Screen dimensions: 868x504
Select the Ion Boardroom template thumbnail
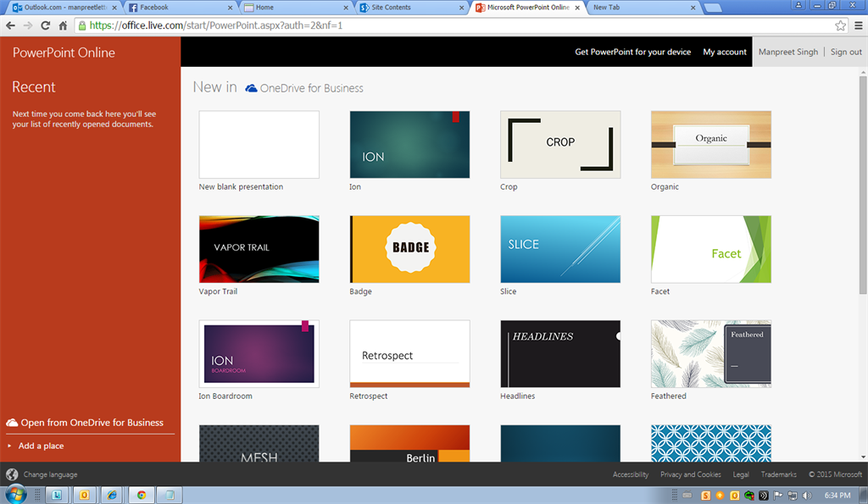click(x=259, y=353)
